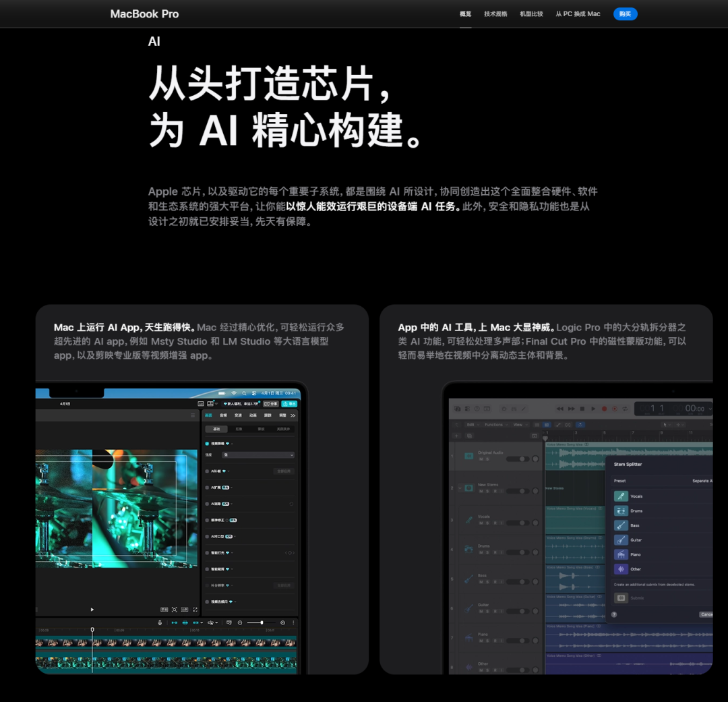Toggle the 视频降噪 checkbox in the video editor
This screenshot has height=702, width=728.
tap(207, 444)
